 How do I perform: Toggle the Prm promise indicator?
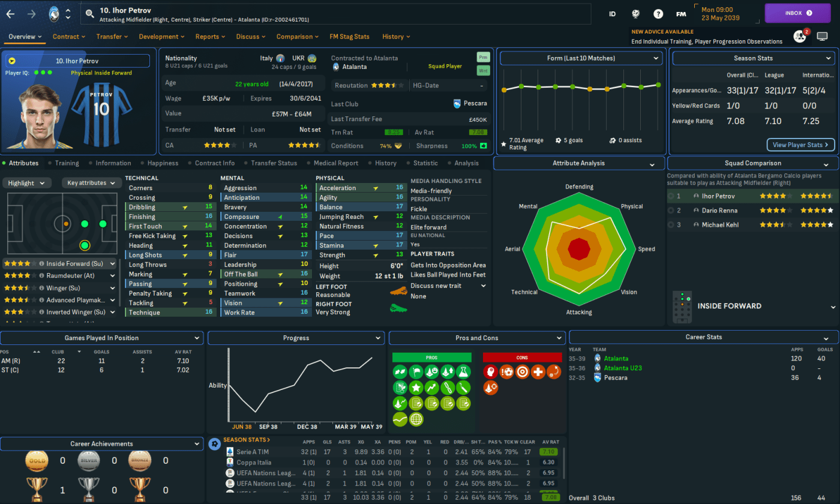[x=483, y=57]
